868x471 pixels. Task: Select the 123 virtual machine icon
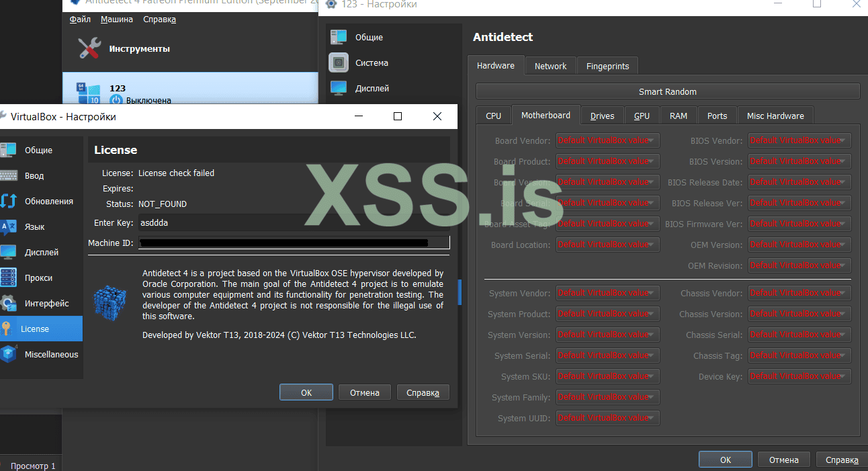[x=89, y=94]
